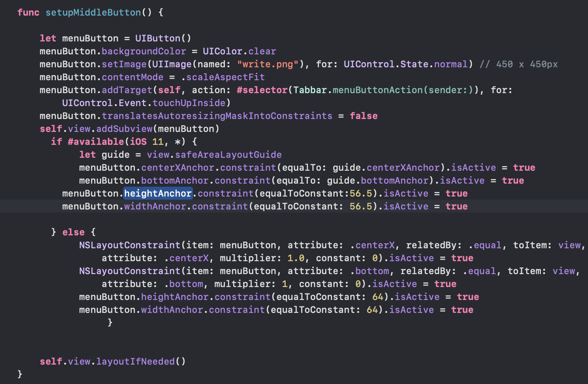Click the UIImage type name

click(x=172, y=64)
